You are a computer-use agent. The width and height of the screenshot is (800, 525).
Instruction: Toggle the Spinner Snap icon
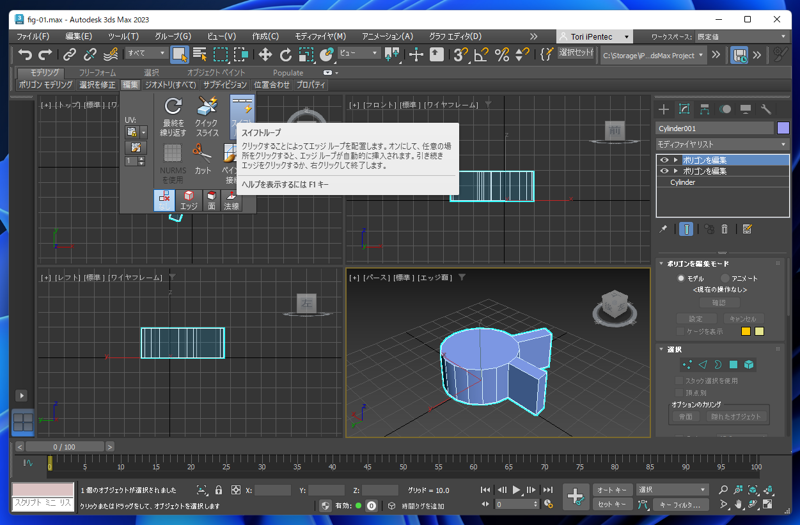521,54
